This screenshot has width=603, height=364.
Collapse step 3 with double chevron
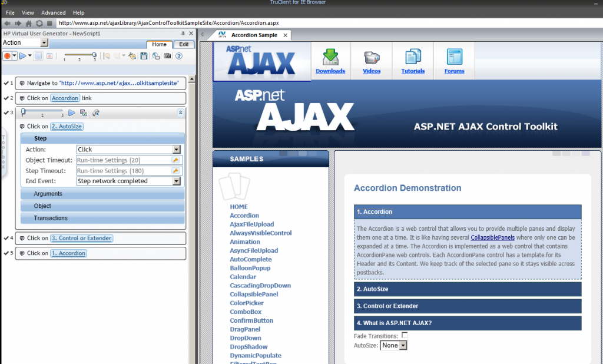coord(180,112)
